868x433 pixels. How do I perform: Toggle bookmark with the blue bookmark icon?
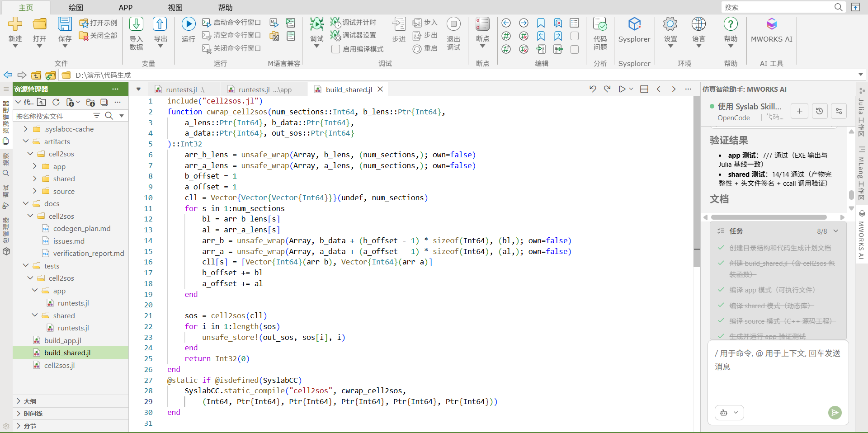tap(541, 23)
